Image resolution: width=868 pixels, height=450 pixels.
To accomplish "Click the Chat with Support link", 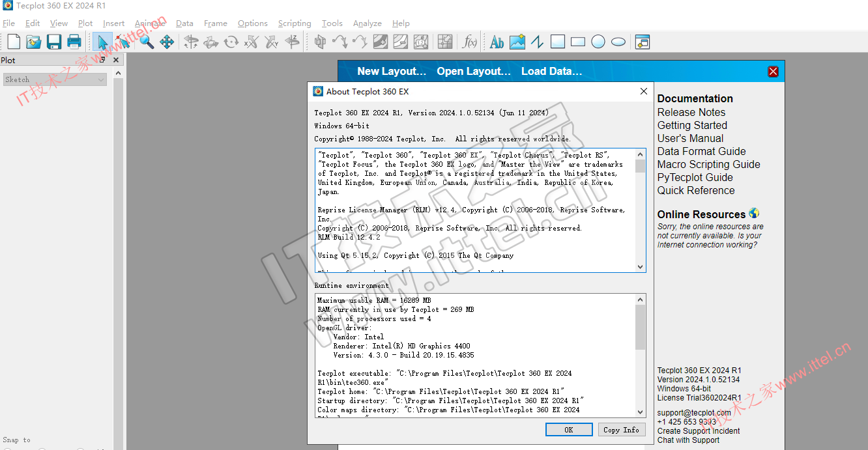I will (688, 440).
